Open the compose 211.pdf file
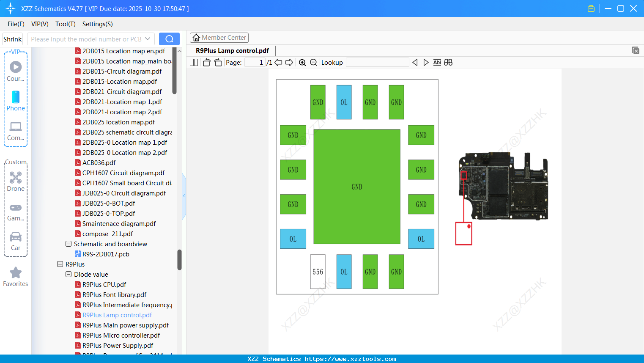The width and height of the screenshot is (644, 363). click(107, 234)
